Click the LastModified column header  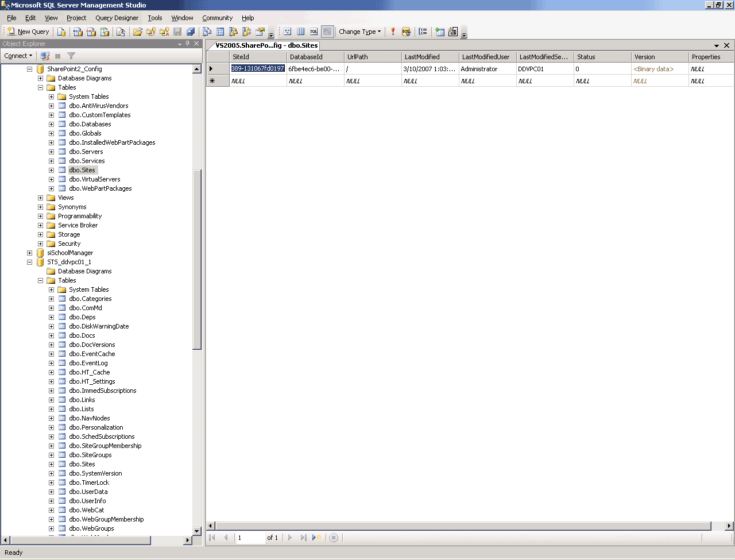point(430,57)
